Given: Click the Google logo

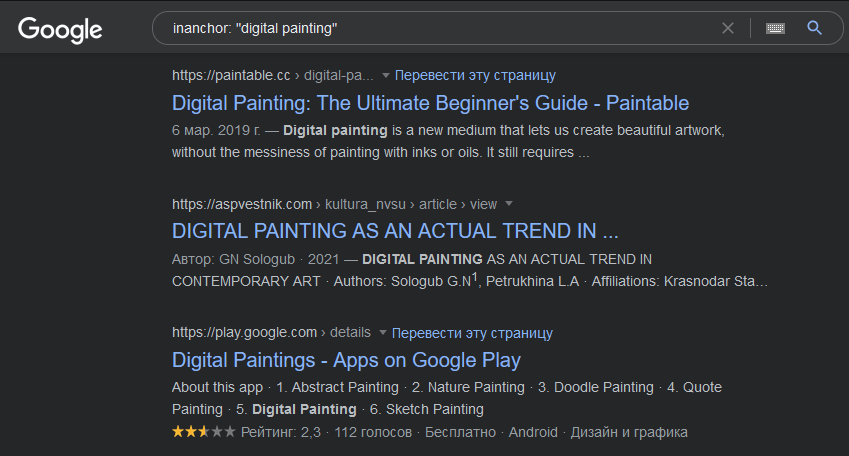Looking at the screenshot, I should click(x=60, y=29).
